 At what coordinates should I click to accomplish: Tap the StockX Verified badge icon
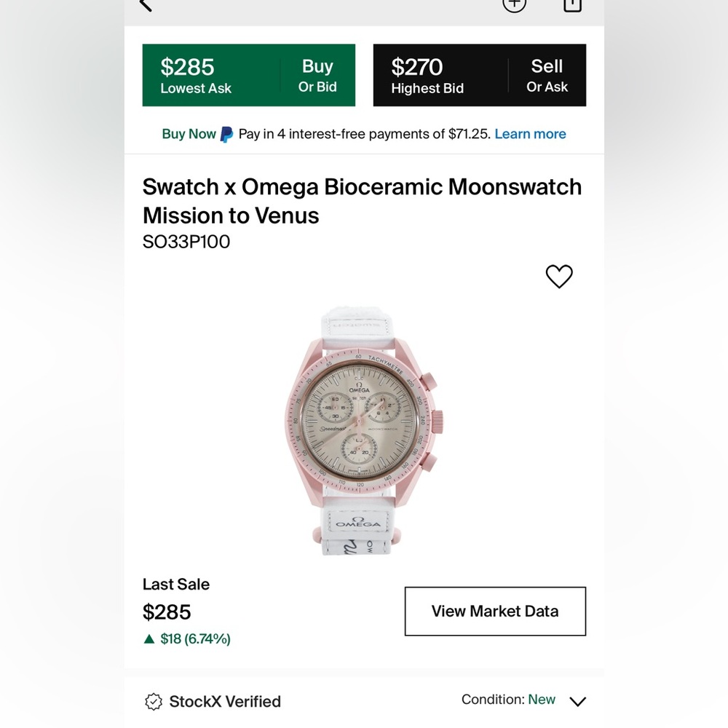pos(154,701)
